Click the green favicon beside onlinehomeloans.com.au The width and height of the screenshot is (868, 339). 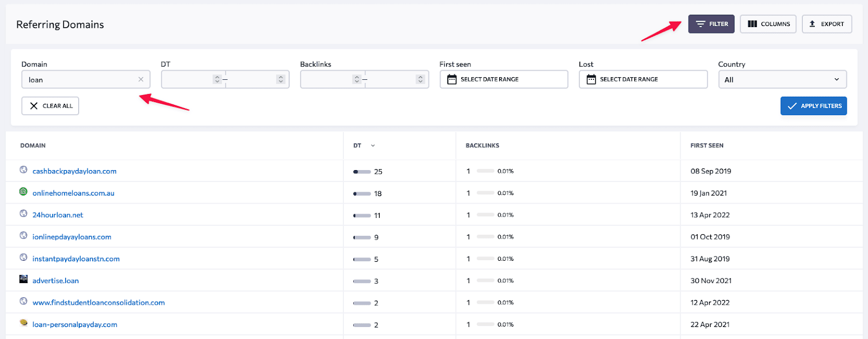(x=23, y=192)
